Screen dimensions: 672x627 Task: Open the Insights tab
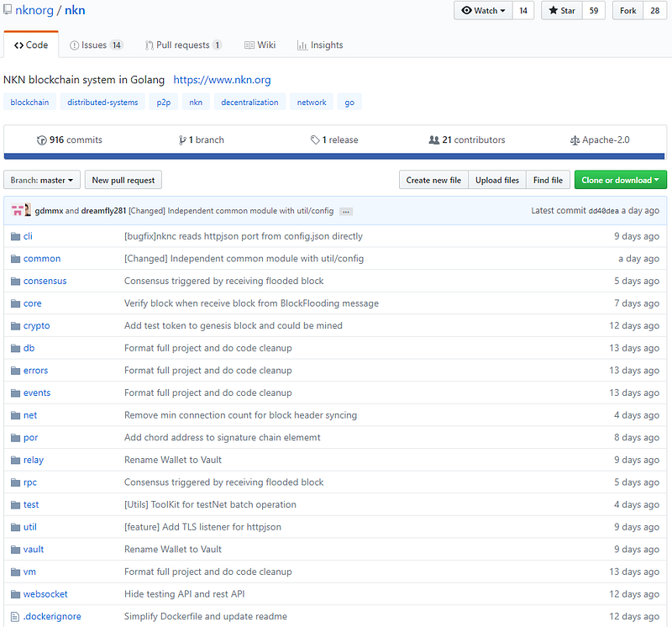[320, 45]
